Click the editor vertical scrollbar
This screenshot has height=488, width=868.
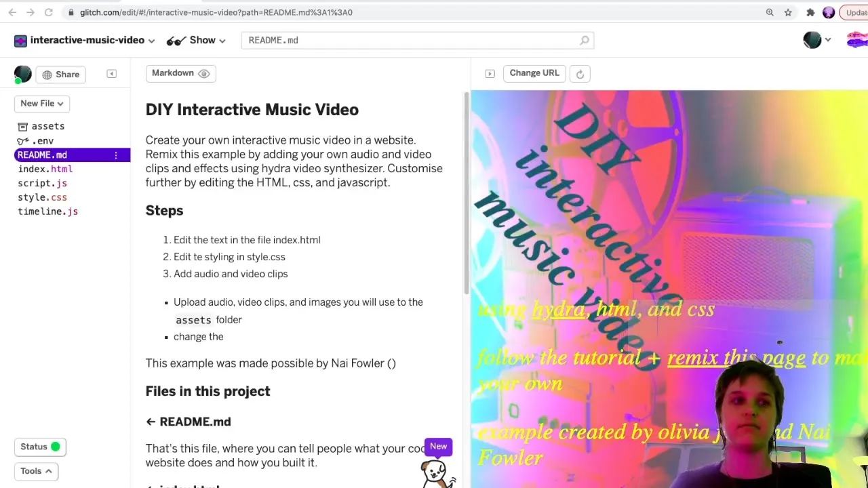coord(466,192)
